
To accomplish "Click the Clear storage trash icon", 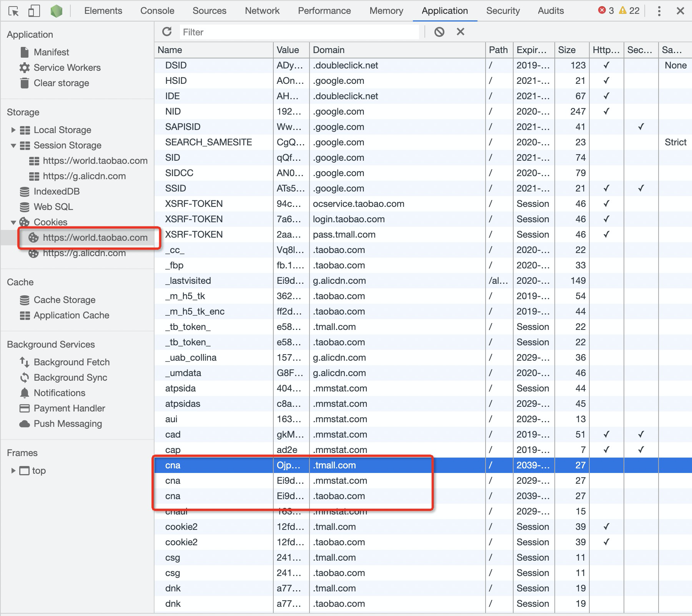I will pos(25,83).
